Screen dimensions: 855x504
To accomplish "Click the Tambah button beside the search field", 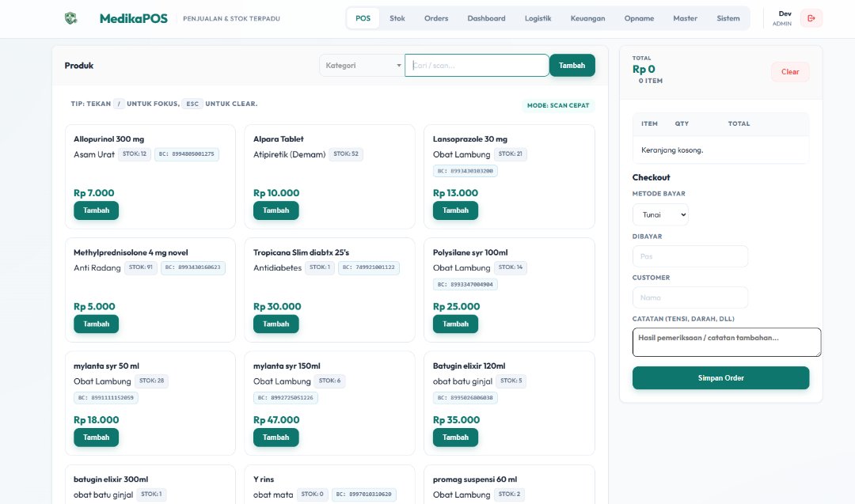I will pos(572,66).
